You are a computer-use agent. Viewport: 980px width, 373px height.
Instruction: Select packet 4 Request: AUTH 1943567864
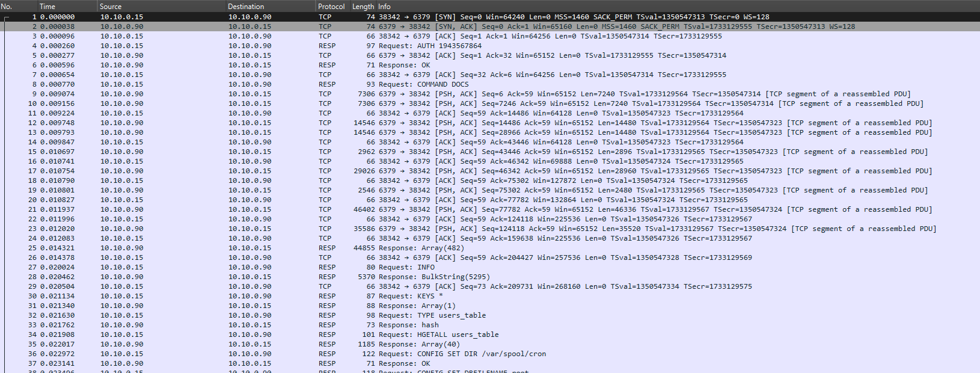click(x=490, y=46)
